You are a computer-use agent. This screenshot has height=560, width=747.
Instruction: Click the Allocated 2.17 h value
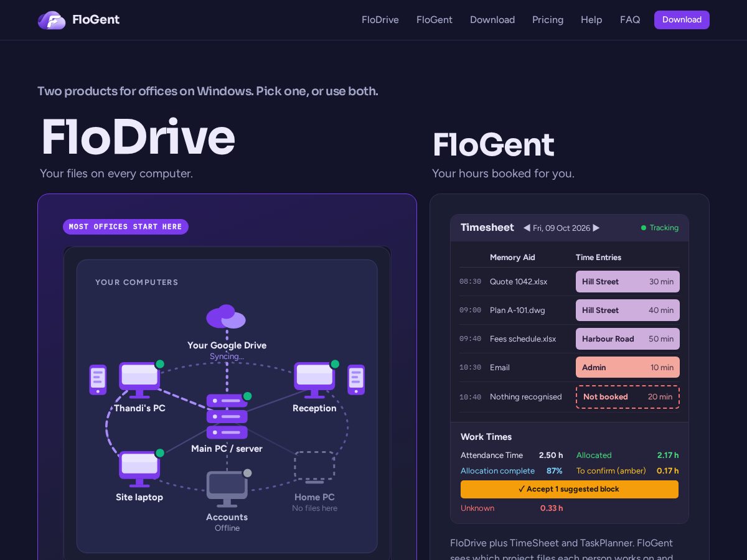point(668,455)
